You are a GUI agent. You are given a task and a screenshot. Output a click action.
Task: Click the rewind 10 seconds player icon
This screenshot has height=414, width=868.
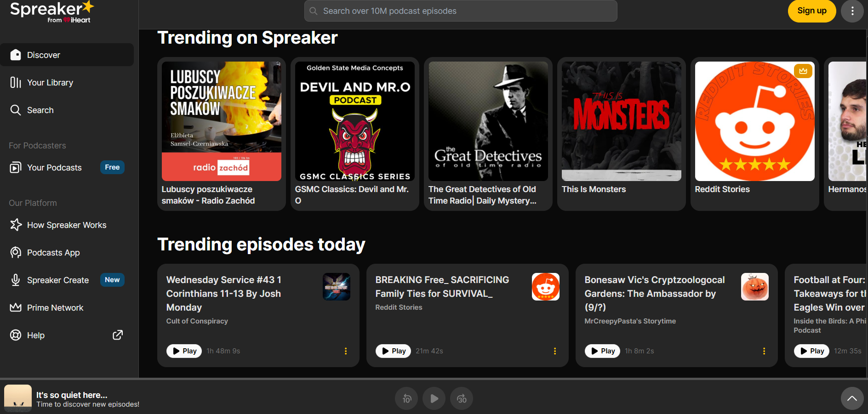click(406, 398)
